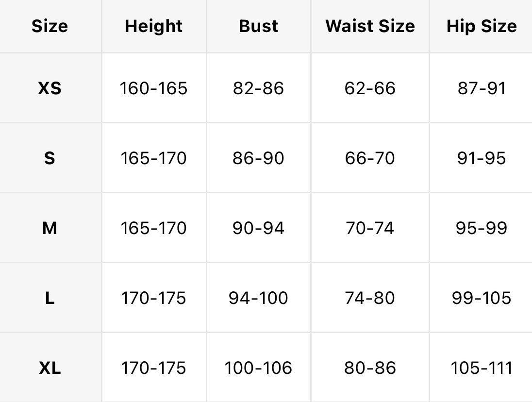Select the 62-66 waist cell

point(370,88)
